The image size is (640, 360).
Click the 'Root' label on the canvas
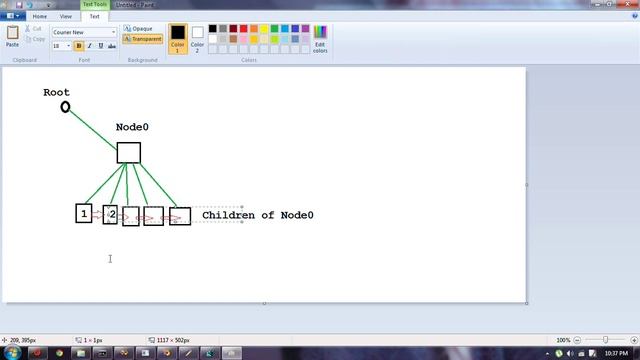point(56,92)
